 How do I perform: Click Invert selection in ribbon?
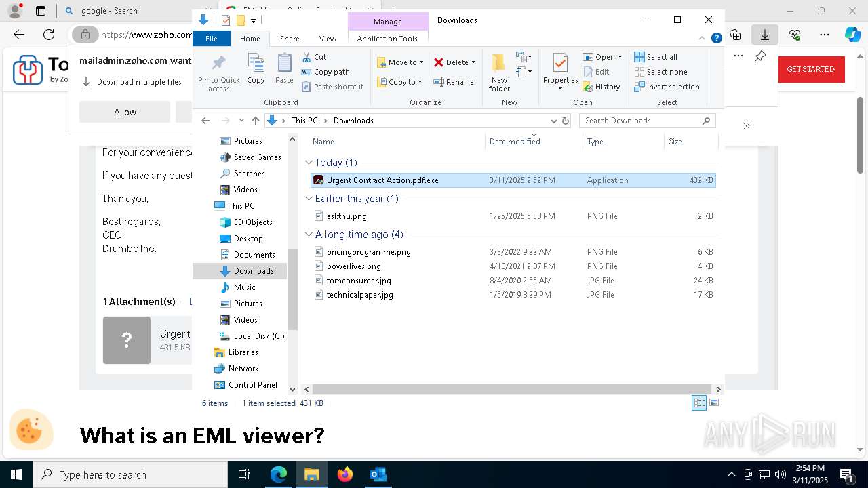(x=667, y=87)
